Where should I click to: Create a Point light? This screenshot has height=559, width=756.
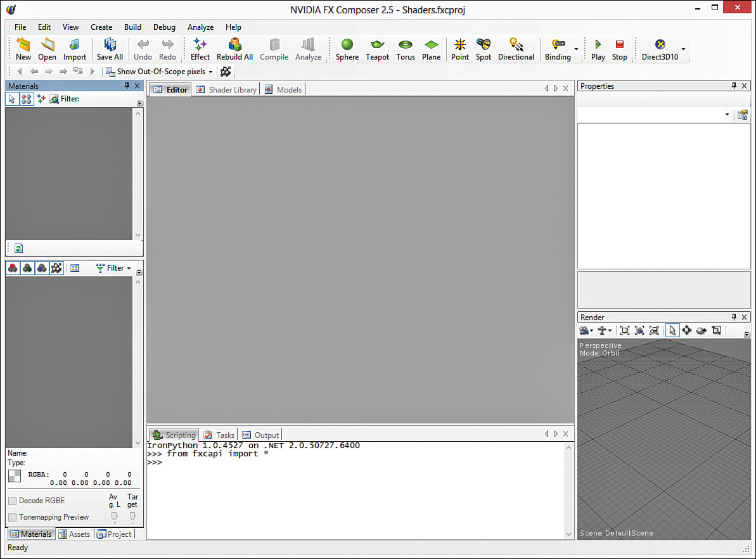460,49
